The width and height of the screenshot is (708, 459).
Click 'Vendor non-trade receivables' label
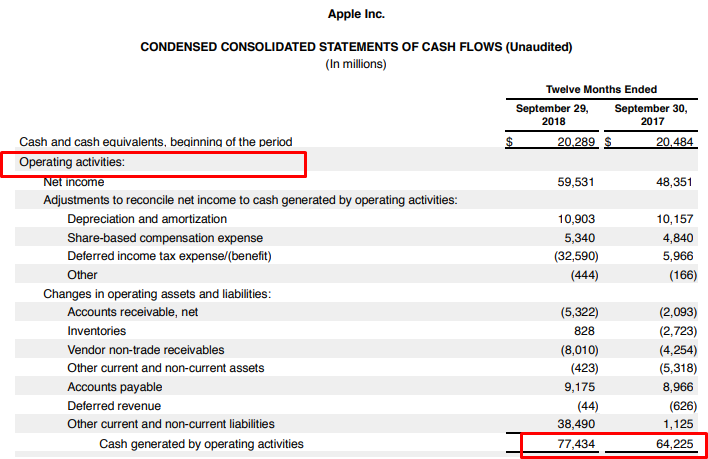click(146, 350)
